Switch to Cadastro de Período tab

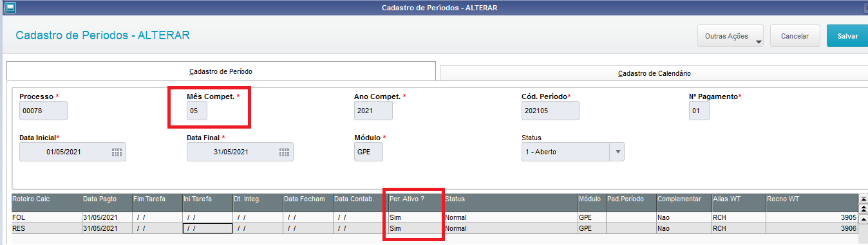point(222,71)
